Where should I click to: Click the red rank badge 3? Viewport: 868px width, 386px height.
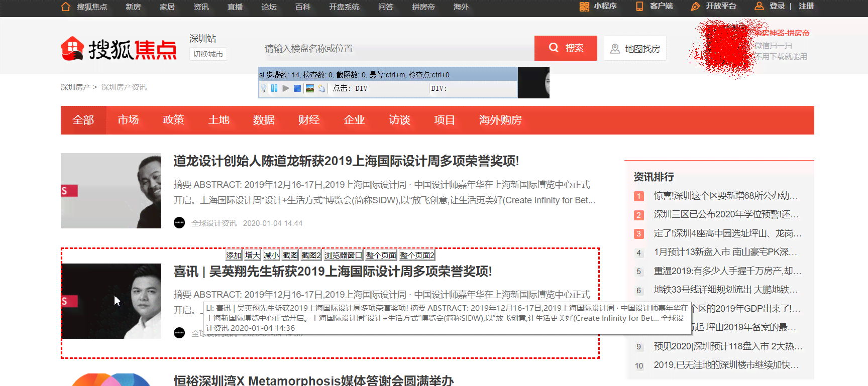point(639,234)
